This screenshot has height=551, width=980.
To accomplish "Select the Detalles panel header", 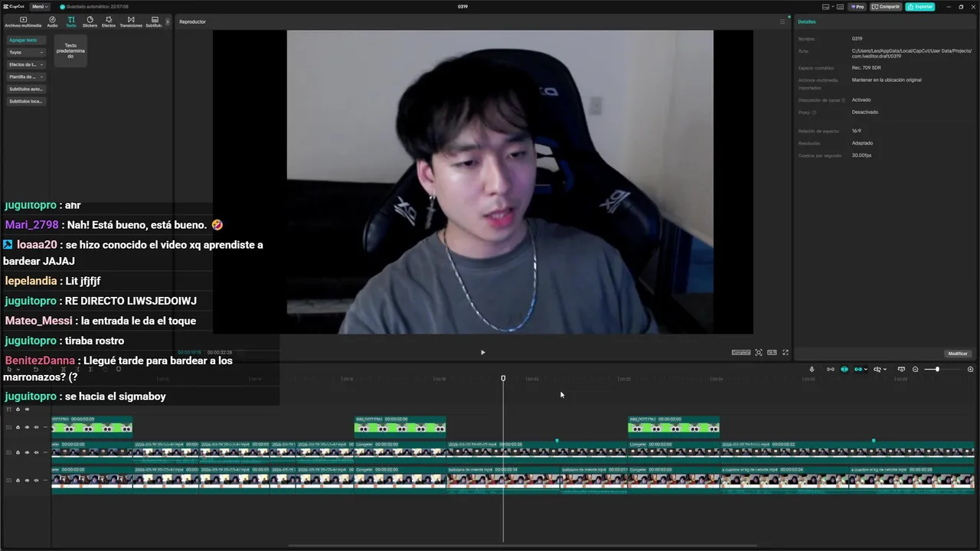I will tap(807, 21).
